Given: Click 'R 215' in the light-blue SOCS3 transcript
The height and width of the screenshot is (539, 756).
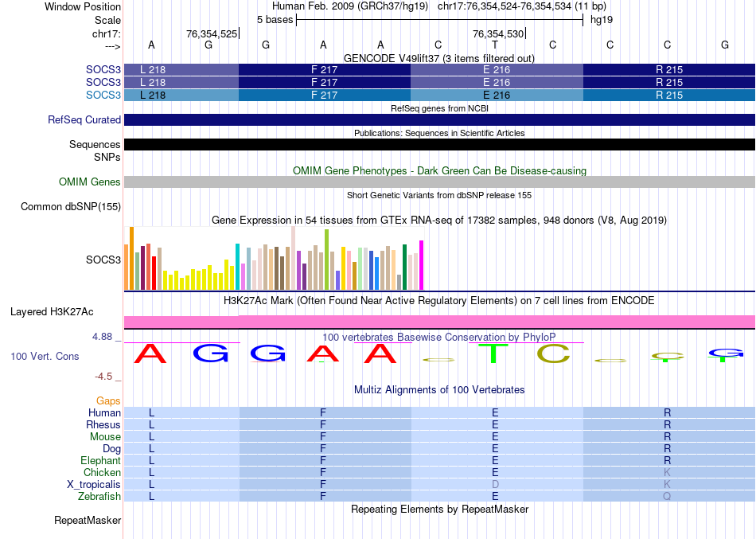Looking at the screenshot, I should pyautogui.click(x=669, y=95).
